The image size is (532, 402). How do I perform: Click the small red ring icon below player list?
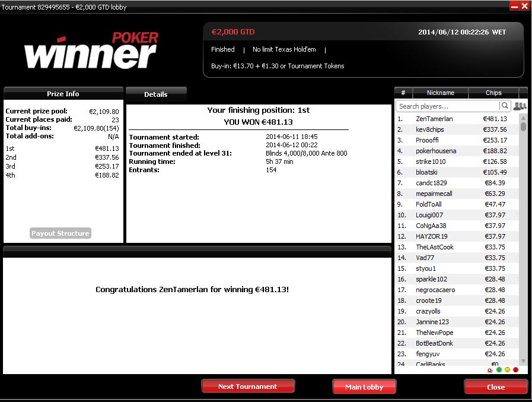point(489,371)
